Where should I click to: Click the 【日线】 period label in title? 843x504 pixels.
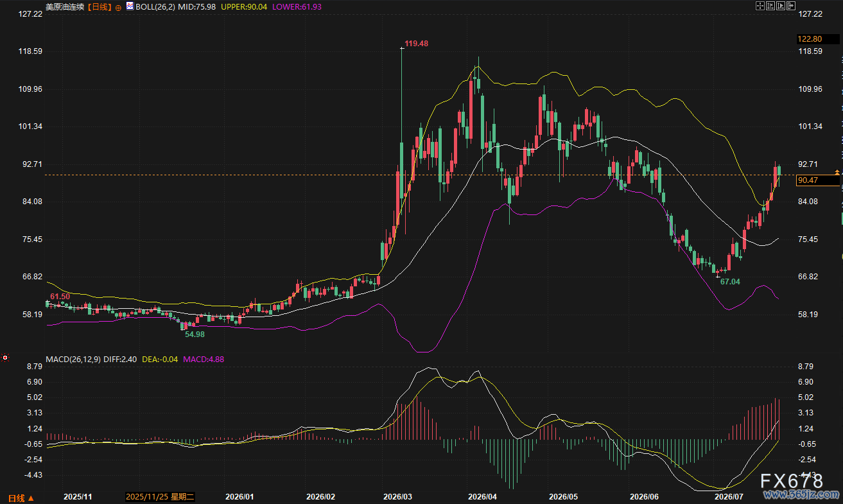[x=99, y=7]
